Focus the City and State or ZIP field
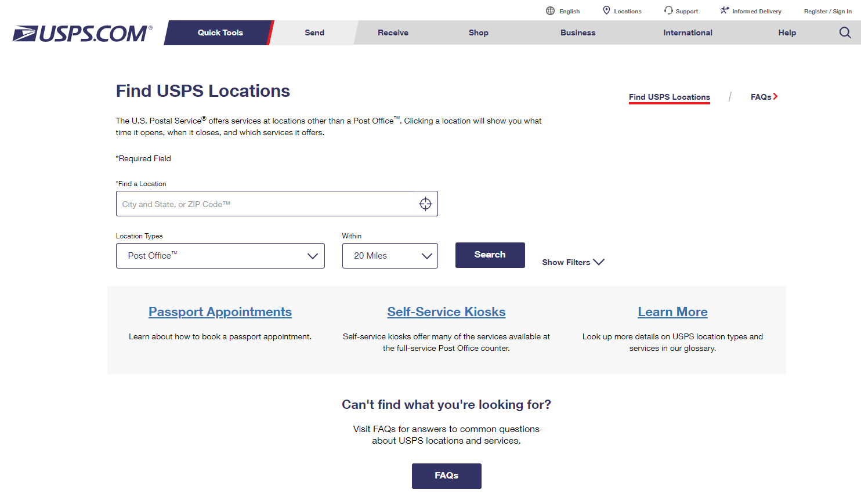The image size is (861, 504). [277, 204]
